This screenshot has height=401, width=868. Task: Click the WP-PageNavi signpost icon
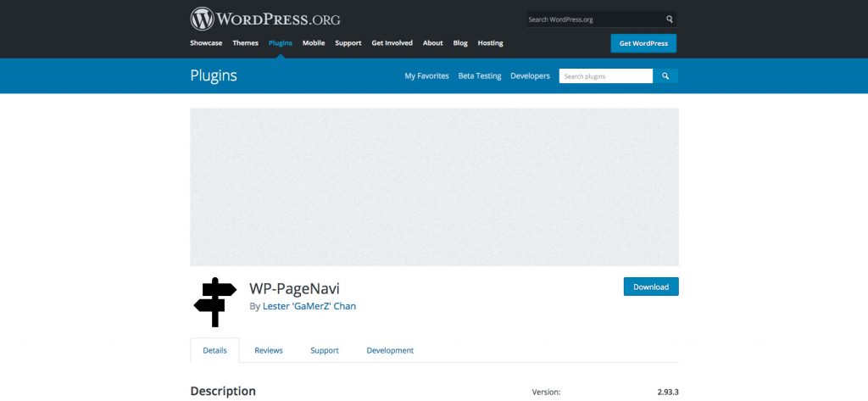tap(214, 303)
